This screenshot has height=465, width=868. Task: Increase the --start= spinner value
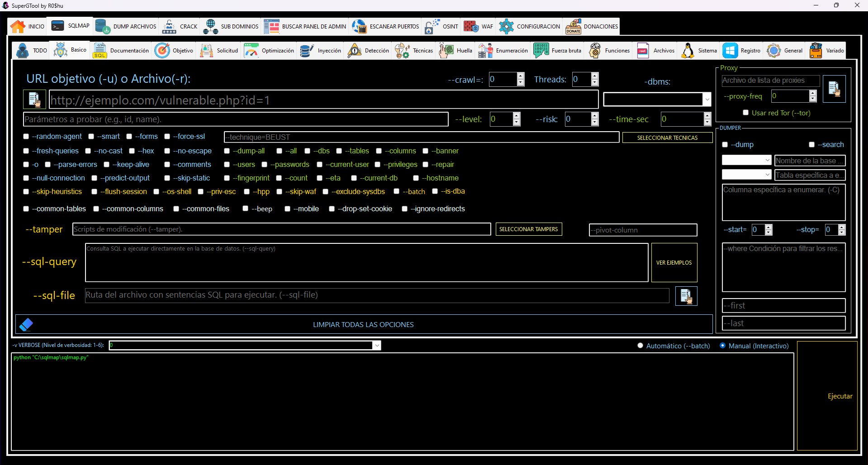coord(768,227)
